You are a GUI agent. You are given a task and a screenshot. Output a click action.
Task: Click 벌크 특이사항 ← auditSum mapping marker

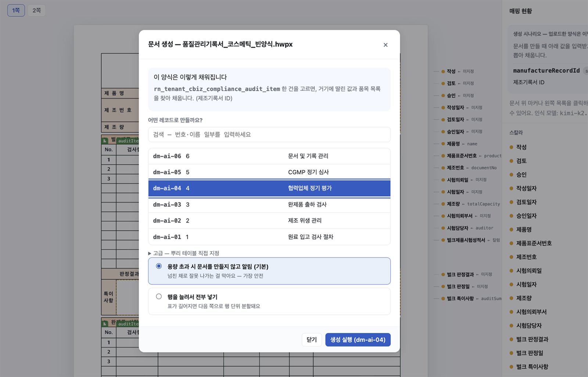point(472,298)
